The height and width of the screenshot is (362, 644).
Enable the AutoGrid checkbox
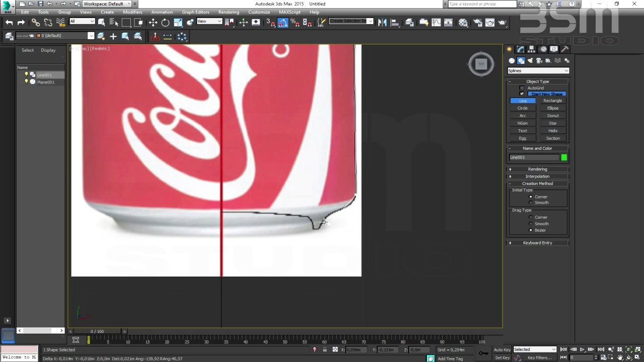pos(522,88)
